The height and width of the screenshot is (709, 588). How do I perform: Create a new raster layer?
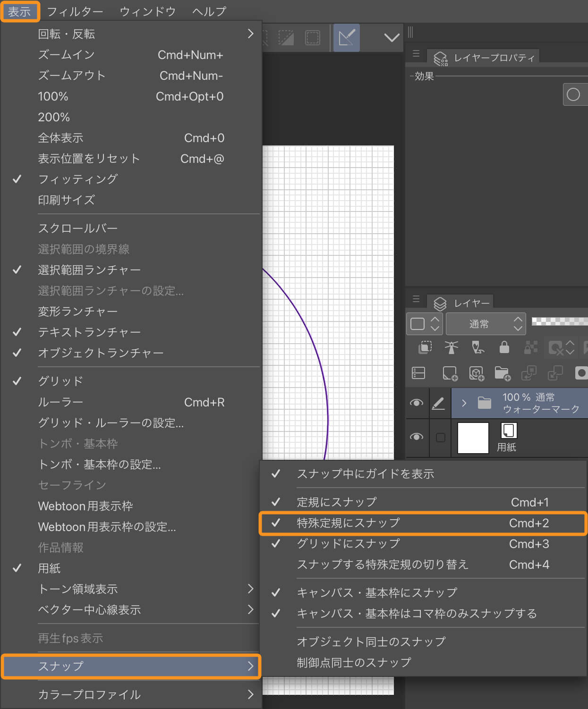pyautogui.click(x=450, y=373)
